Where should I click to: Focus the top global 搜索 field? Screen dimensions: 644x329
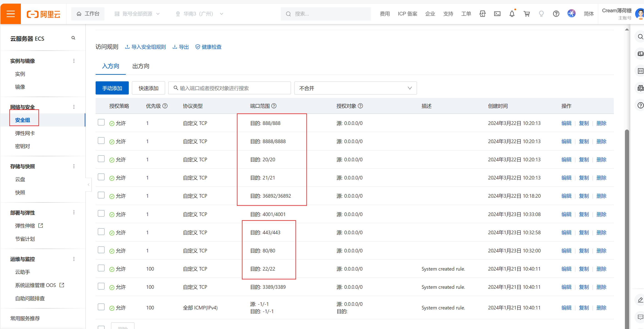coord(326,14)
